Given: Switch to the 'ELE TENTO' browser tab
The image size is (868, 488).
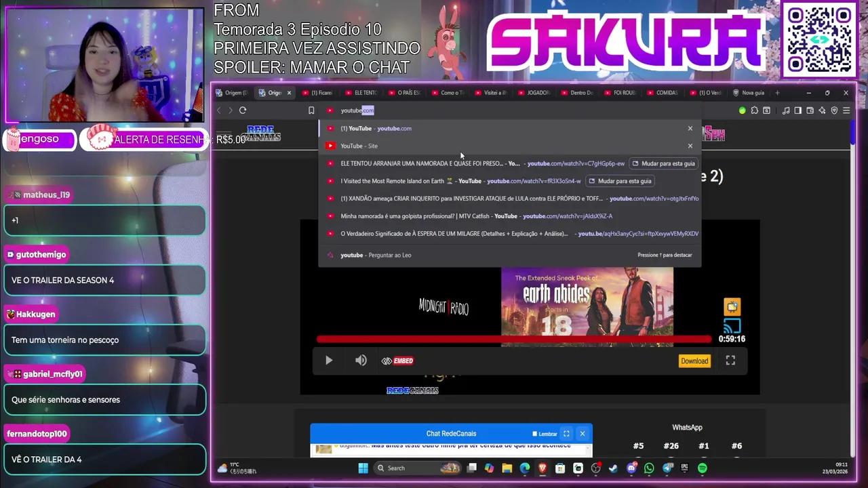Looking at the screenshot, I should [361, 93].
